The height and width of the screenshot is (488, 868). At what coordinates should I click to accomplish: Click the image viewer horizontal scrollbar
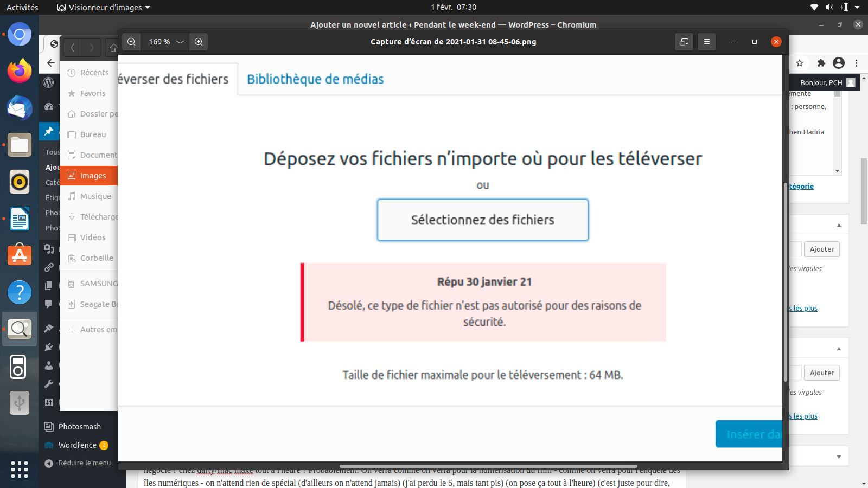(488, 466)
